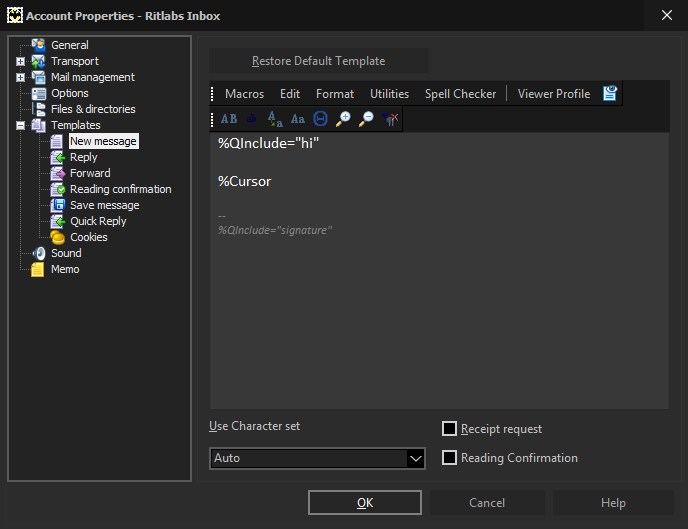Image resolution: width=688 pixels, height=529 pixels.
Task: Click the General account icon
Action: (x=39, y=45)
